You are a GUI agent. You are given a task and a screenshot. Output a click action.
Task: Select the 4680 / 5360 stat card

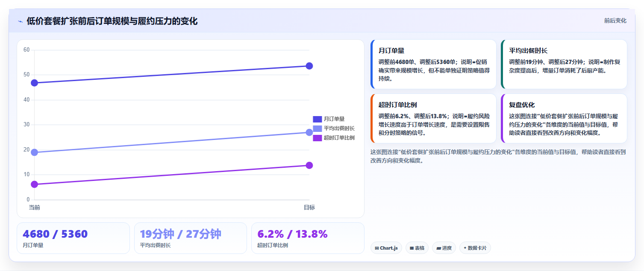pos(73,238)
